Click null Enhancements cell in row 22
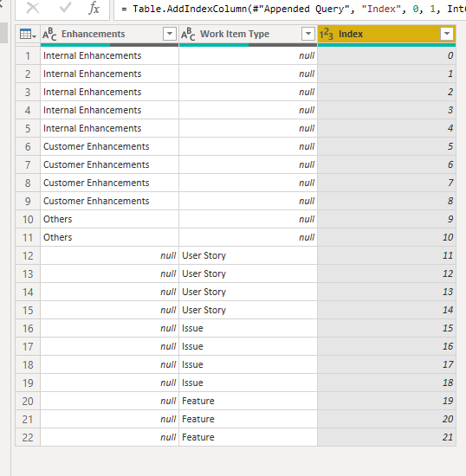 [x=109, y=437]
